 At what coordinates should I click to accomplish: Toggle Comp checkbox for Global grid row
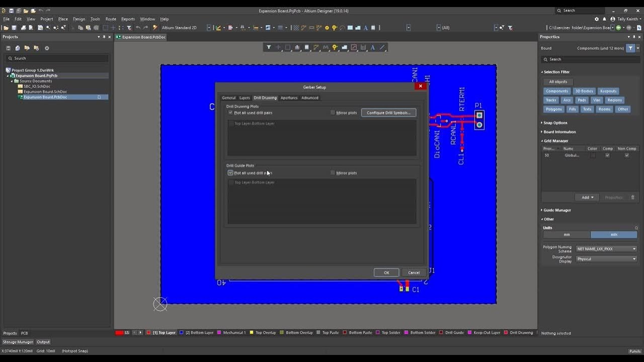pyautogui.click(x=607, y=155)
